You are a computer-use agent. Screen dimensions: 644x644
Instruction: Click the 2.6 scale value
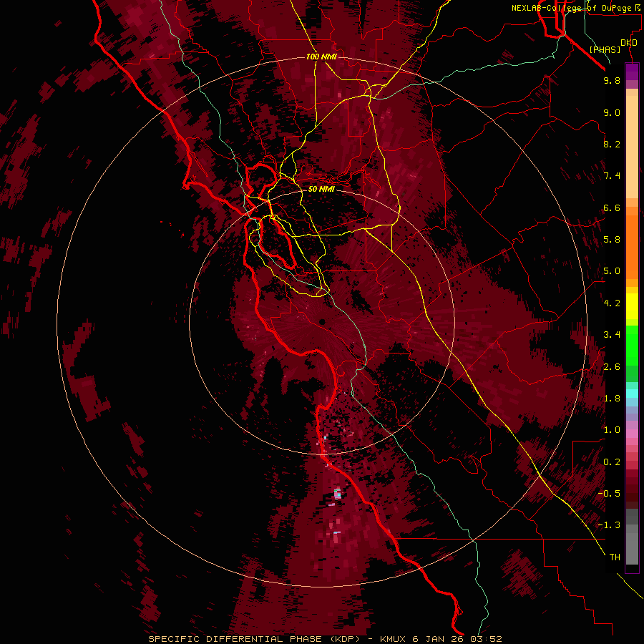point(612,367)
